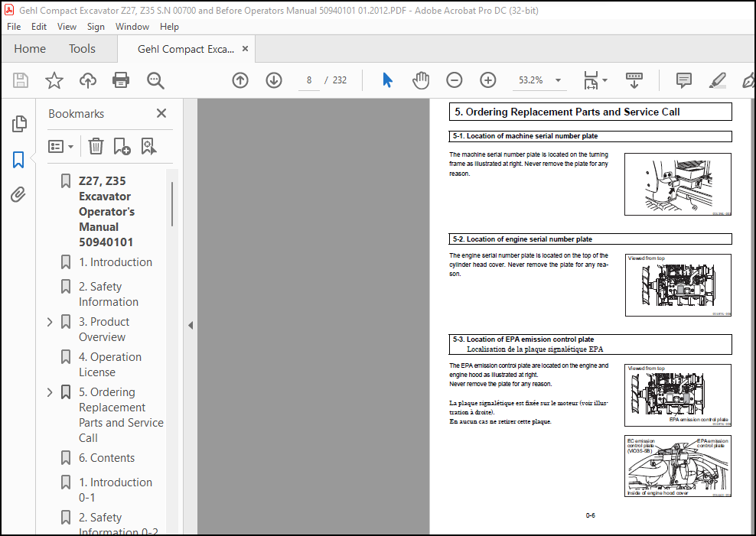Close the Gehl Compact Excavator tab
The image size is (756, 536).
pyautogui.click(x=245, y=49)
